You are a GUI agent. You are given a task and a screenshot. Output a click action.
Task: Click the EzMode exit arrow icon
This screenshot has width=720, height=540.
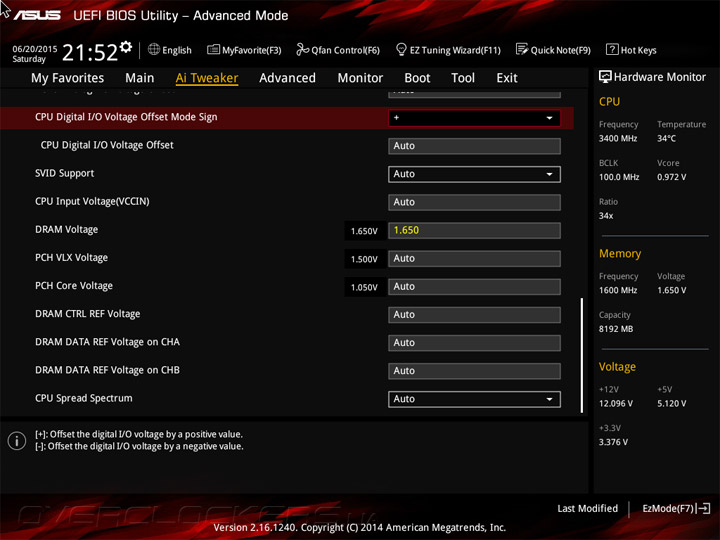click(703, 508)
